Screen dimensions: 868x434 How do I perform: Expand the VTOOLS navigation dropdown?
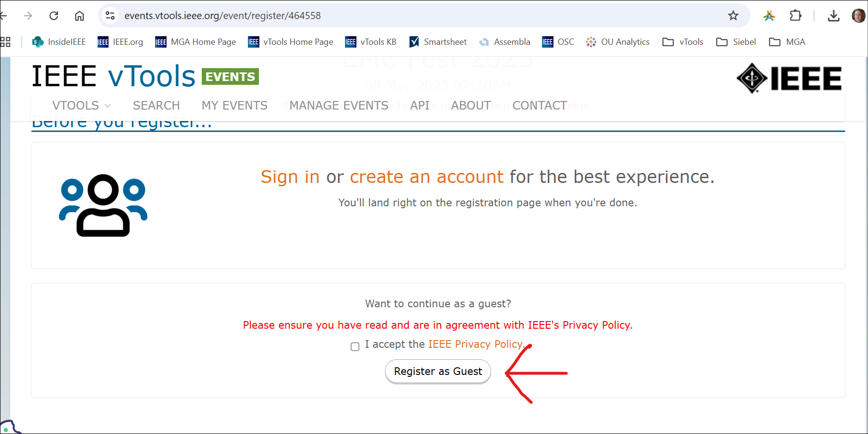(x=81, y=105)
